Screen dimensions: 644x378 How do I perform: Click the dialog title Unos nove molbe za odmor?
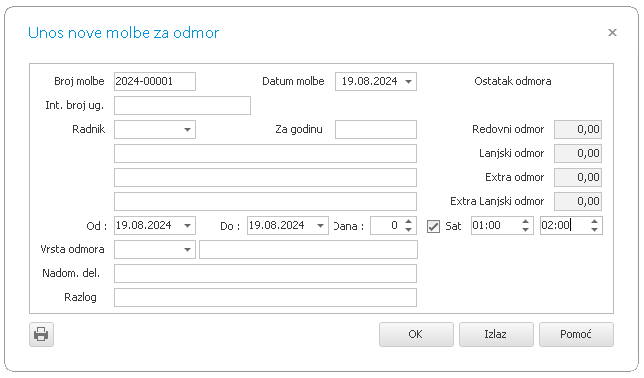124,32
